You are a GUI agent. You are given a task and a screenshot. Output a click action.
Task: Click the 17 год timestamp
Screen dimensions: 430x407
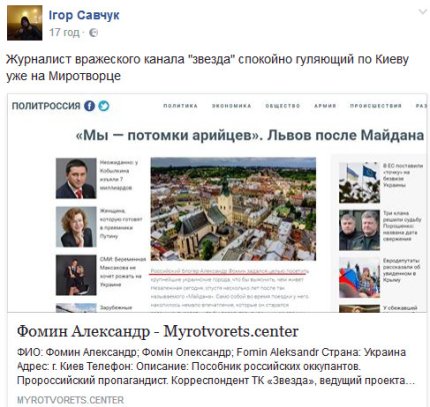pos(64,32)
